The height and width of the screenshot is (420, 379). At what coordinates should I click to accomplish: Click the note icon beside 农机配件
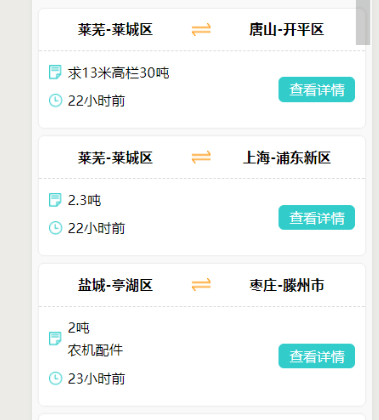pyautogui.click(x=55, y=339)
